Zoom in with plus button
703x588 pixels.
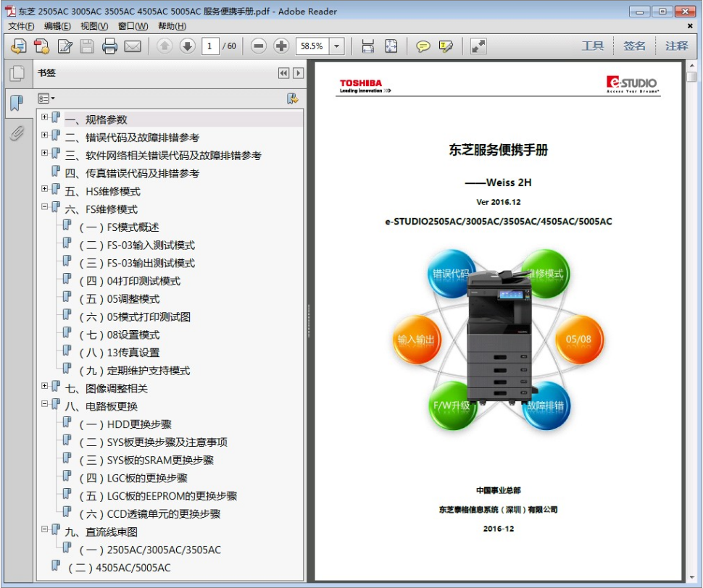pos(281,46)
